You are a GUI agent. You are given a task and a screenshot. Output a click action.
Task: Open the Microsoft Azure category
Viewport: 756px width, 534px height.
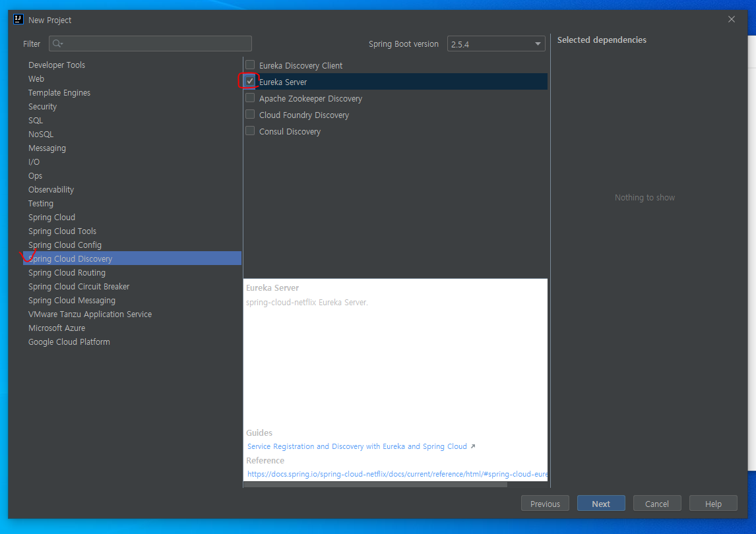(x=57, y=328)
